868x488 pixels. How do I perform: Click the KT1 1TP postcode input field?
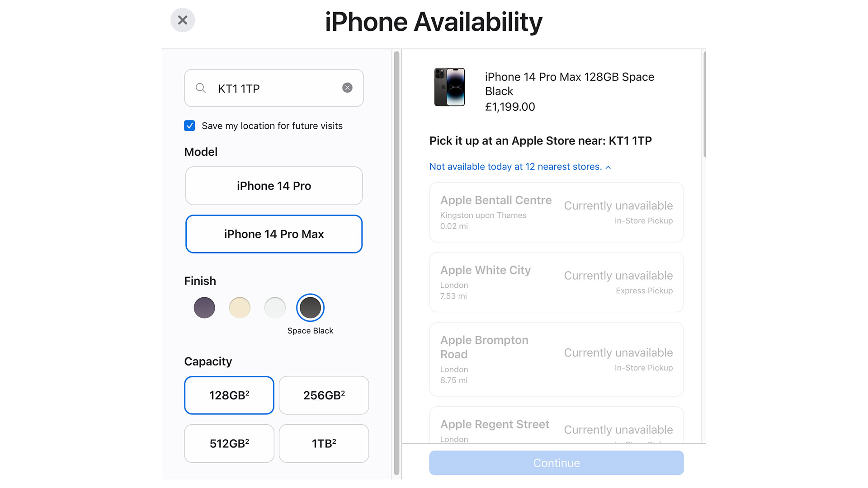(x=274, y=87)
